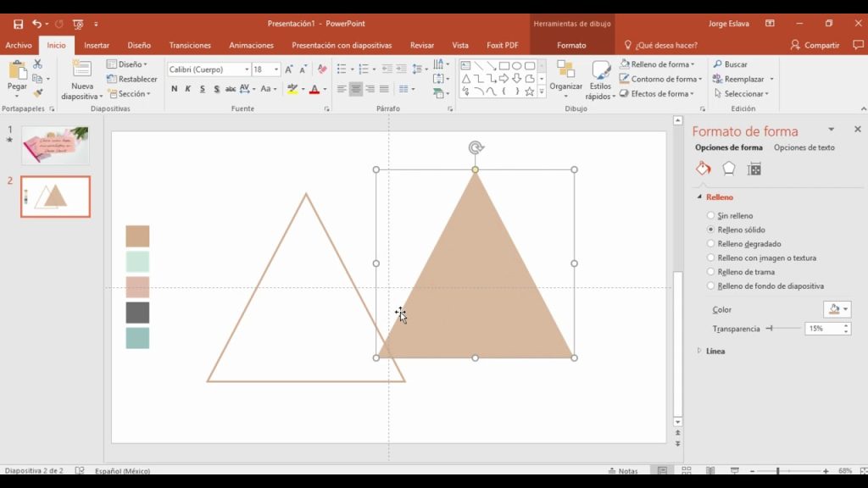Viewport: 868px width, 488px height.
Task: Choose Sin relleno fill option
Action: 710,215
